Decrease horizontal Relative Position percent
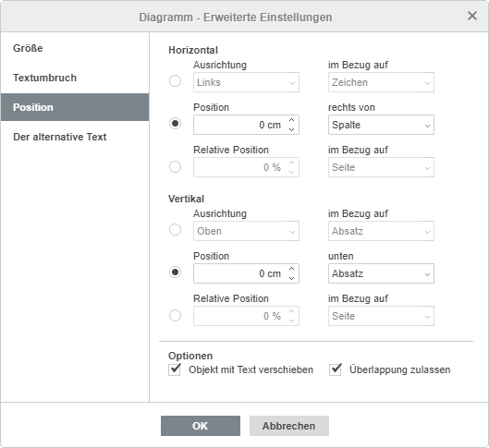This screenshot has width=489, height=448. tap(291, 172)
